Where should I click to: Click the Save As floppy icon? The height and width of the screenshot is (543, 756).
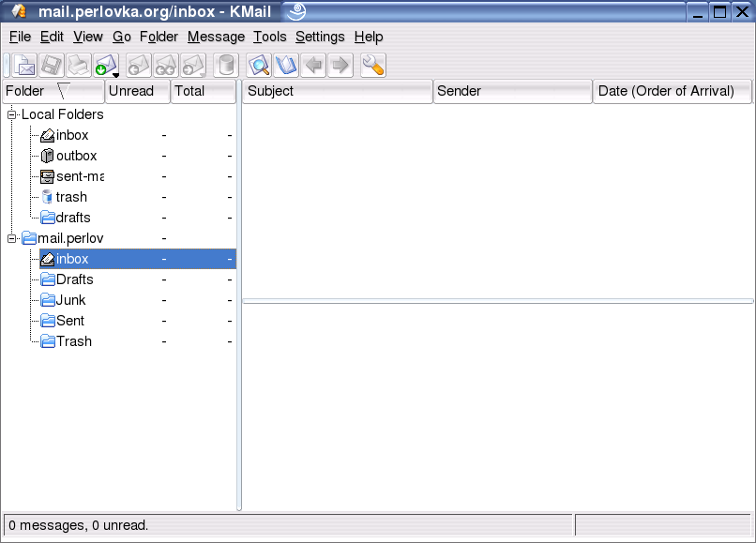click(52, 65)
